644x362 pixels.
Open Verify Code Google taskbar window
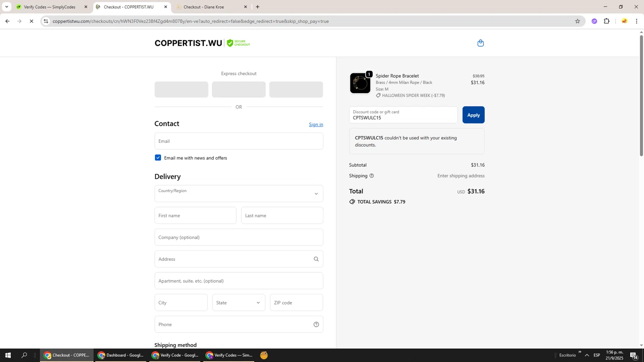[x=175, y=355]
